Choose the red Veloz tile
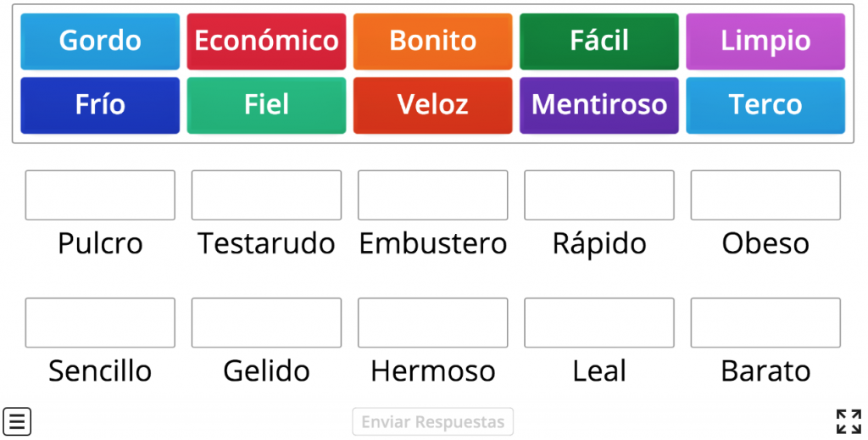 click(432, 105)
